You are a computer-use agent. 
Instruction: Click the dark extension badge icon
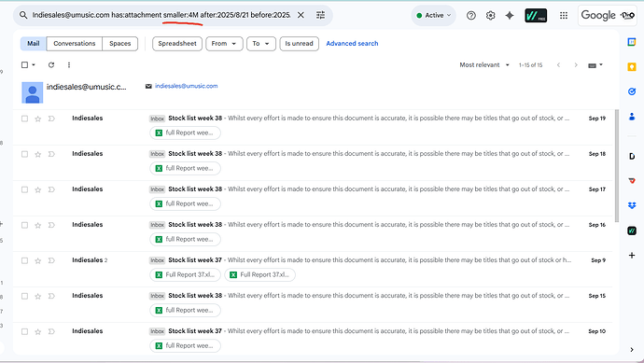point(536,15)
